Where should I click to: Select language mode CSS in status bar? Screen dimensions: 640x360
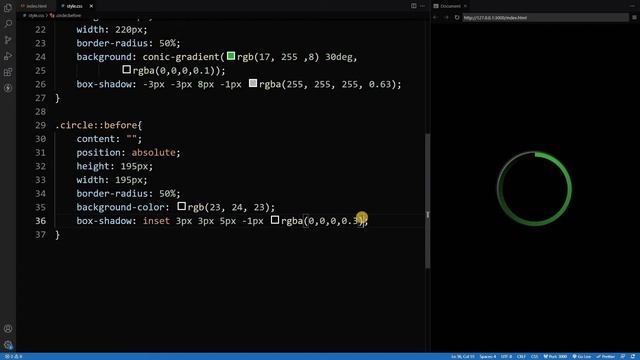534,357
